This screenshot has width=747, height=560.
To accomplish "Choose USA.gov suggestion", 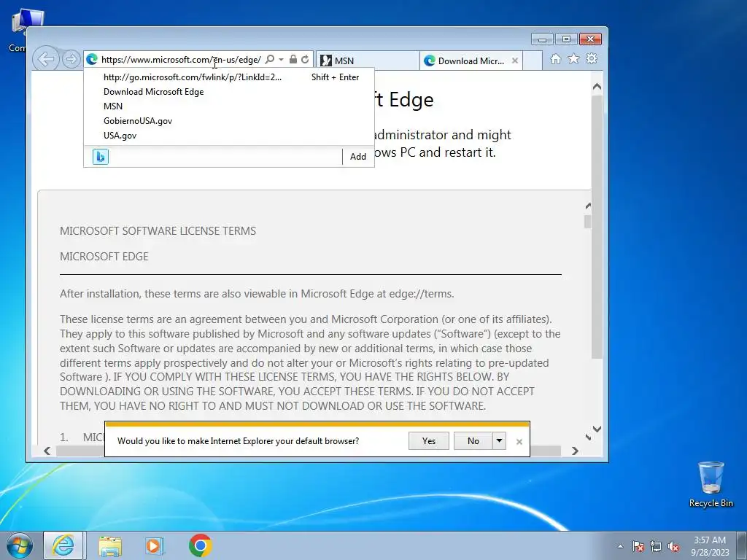I will pyautogui.click(x=228, y=135).
